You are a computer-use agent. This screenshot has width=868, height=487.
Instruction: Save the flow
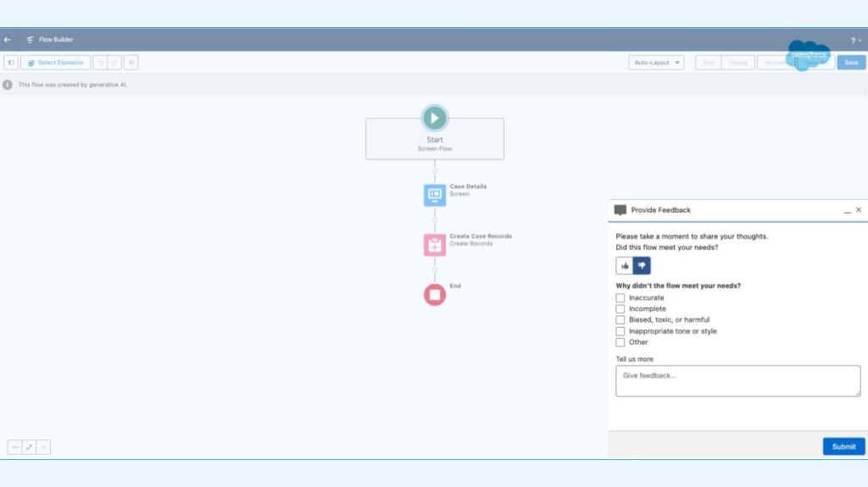851,63
